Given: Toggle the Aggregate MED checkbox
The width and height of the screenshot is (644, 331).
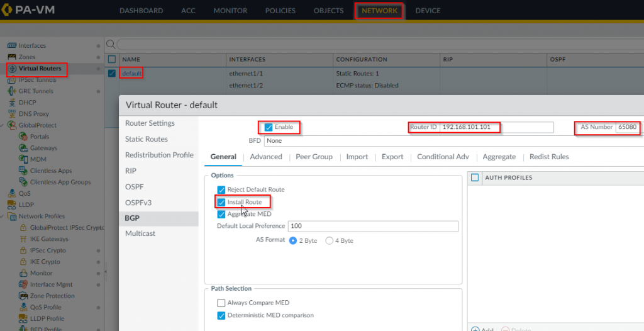Looking at the screenshot, I should 221,214.
